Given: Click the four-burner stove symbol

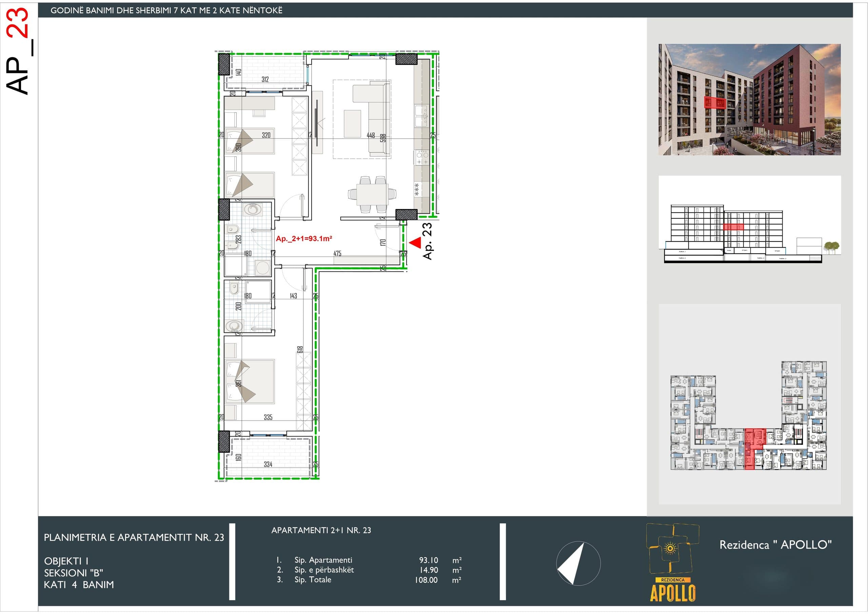Looking at the screenshot, I should [x=421, y=157].
